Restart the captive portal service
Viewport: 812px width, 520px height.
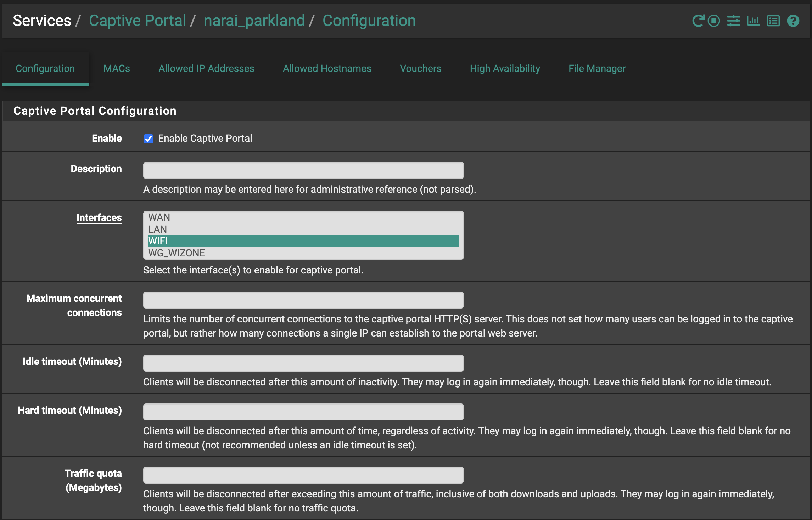coord(698,21)
